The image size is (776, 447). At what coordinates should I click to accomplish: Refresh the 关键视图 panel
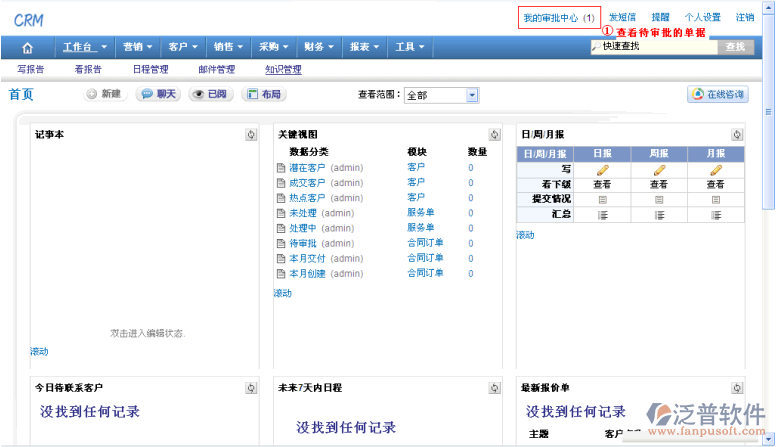point(494,135)
